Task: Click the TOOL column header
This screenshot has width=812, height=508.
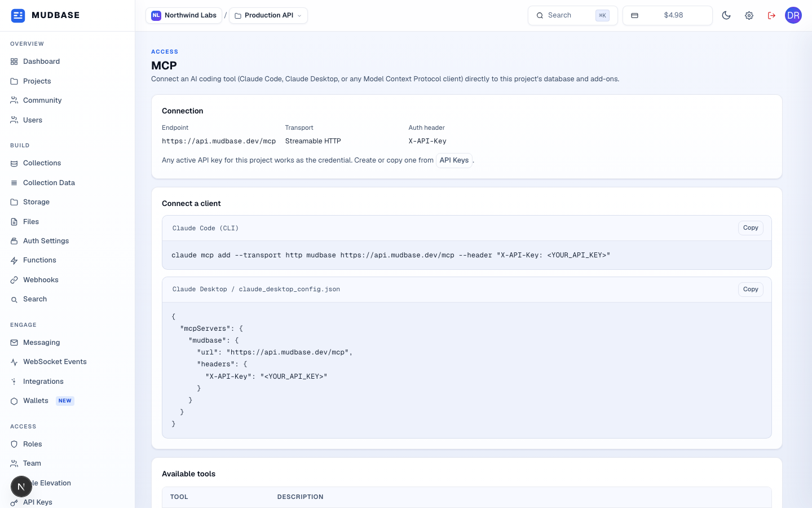Action: pyautogui.click(x=179, y=497)
